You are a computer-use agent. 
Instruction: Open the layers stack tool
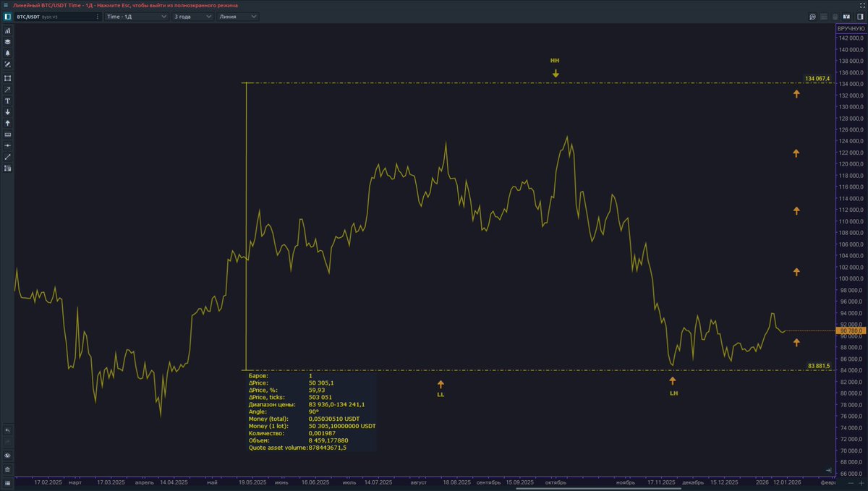pos(7,42)
